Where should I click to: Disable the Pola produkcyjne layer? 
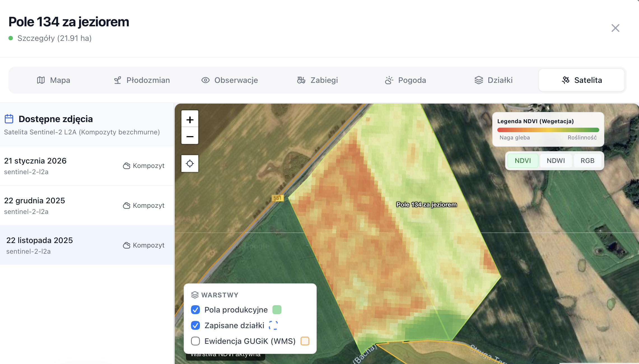click(195, 310)
